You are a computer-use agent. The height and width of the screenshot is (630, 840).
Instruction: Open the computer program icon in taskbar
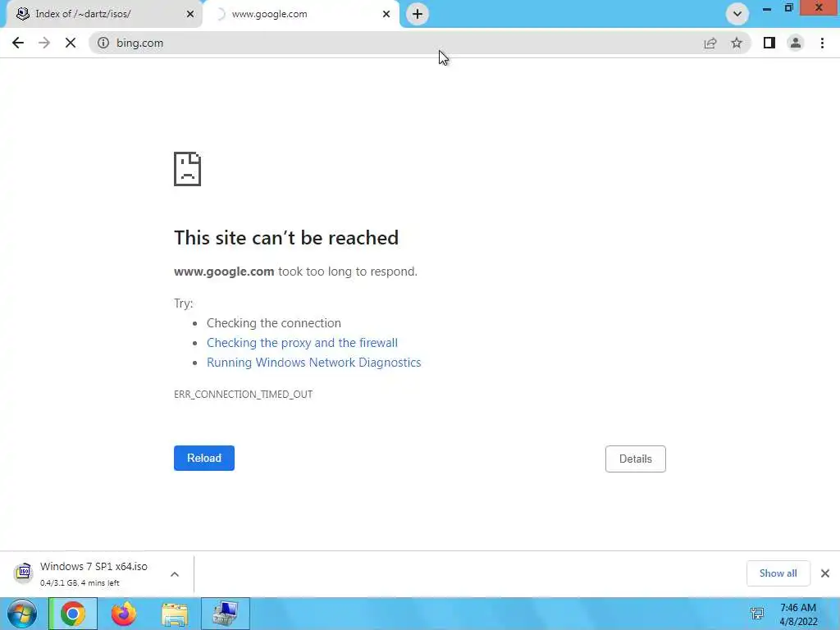pos(226,614)
